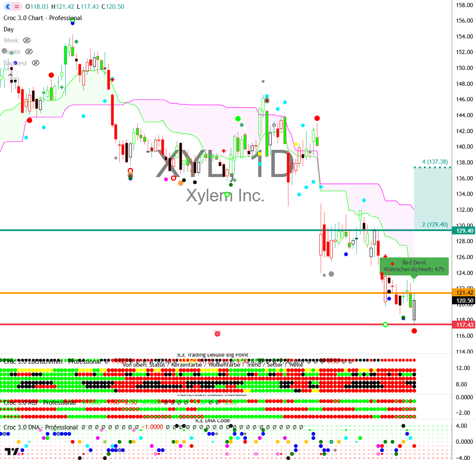Click the red 117.43 price axis label
The width and height of the screenshot is (476, 460).
(464, 325)
